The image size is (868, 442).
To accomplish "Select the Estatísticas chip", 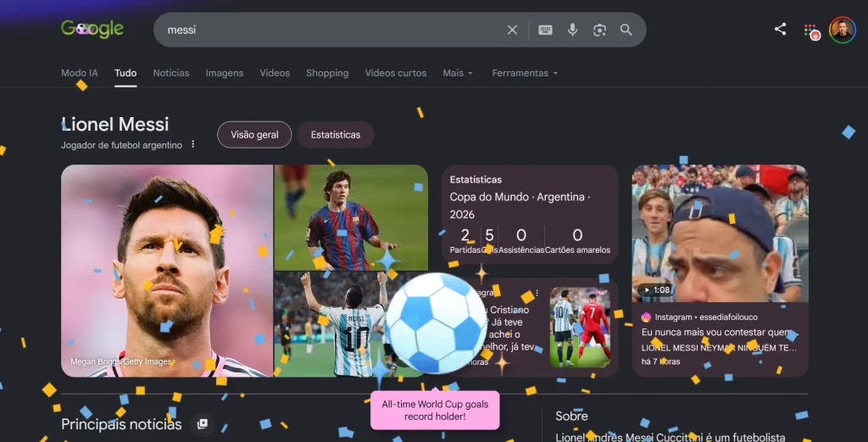I will [x=336, y=135].
